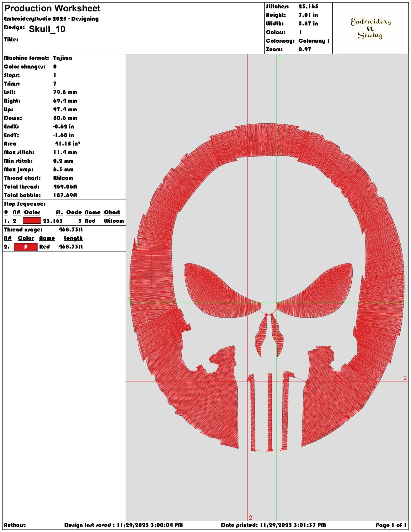Screen dimensions: 411x532
Task: Select the Right value 69.4 mm
Action: pos(65,101)
